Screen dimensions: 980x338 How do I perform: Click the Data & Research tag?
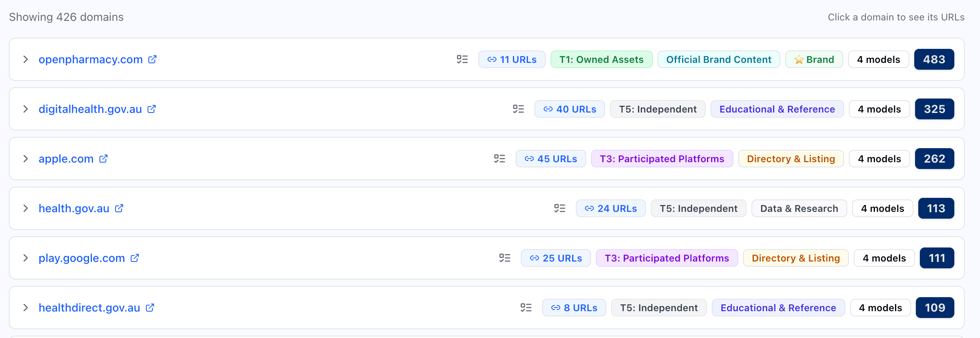[x=799, y=208]
